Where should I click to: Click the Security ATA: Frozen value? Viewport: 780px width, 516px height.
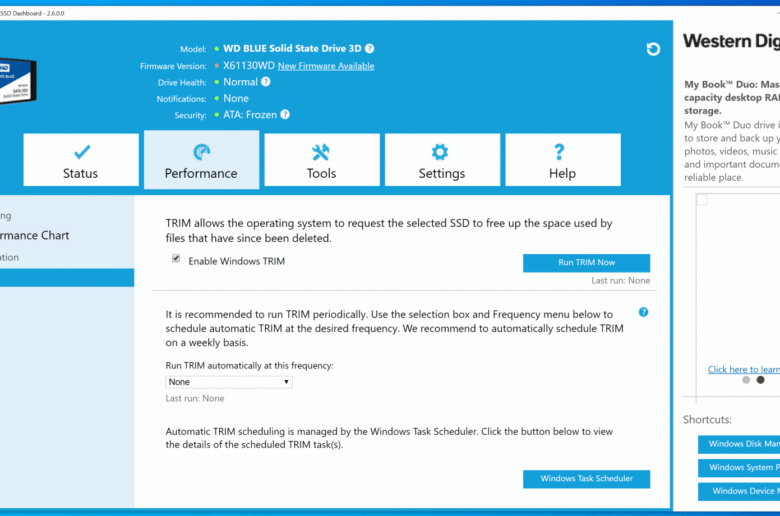[250, 114]
